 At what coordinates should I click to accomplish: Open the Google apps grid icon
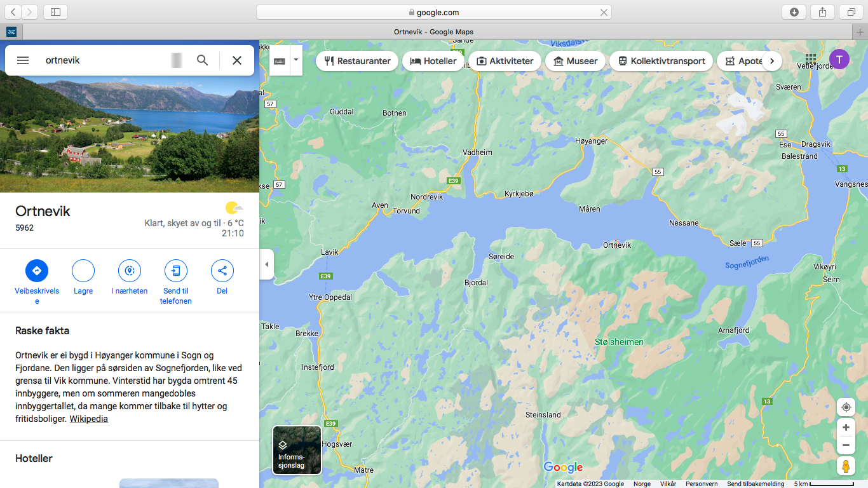[811, 60]
